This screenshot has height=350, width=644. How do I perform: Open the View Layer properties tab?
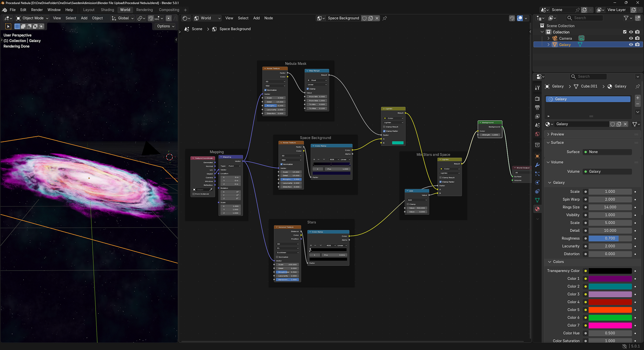[537, 116]
